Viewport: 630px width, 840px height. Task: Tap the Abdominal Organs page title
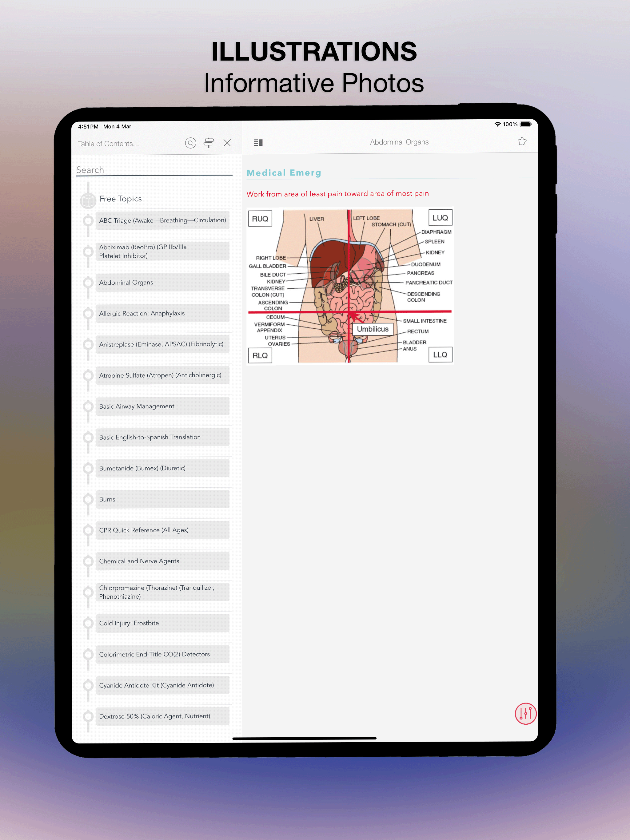[x=399, y=142]
